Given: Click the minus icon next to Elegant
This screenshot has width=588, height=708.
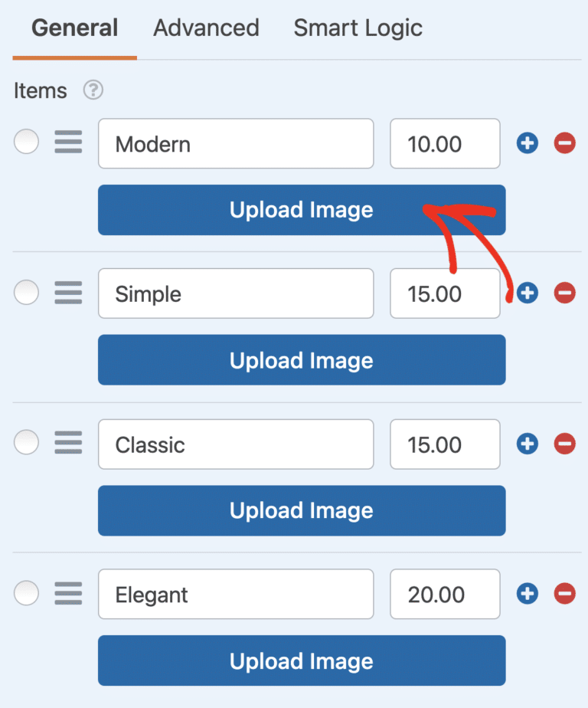Looking at the screenshot, I should coord(564,594).
